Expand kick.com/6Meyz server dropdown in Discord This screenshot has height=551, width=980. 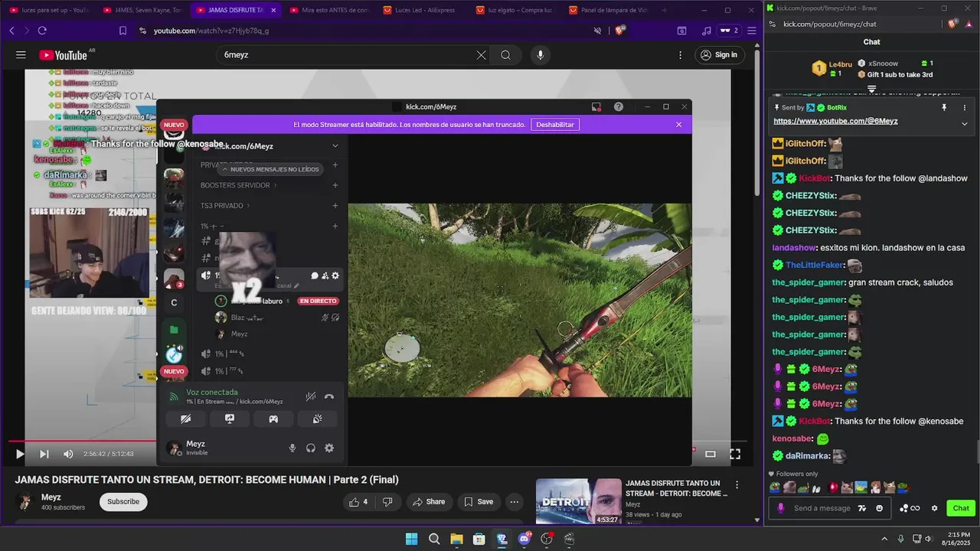[x=335, y=146]
